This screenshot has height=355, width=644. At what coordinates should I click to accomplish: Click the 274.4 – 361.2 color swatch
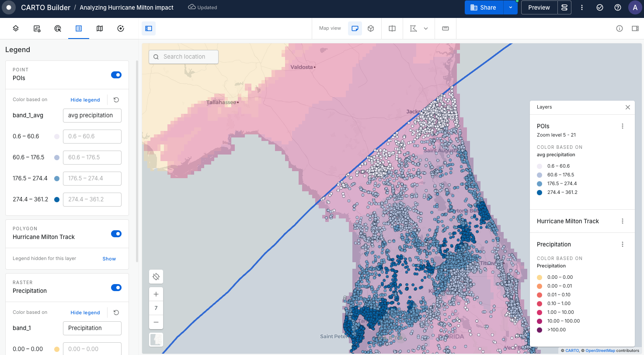tap(57, 200)
